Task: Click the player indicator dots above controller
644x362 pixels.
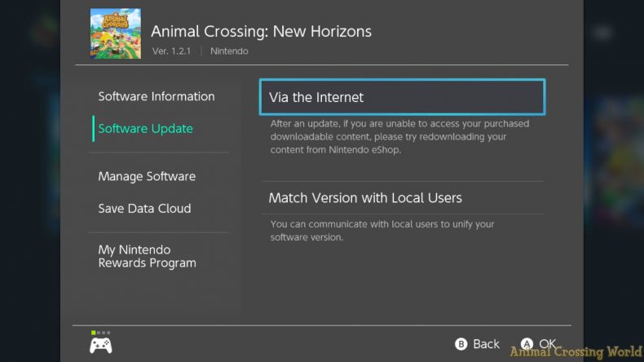Action: click(100, 333)
